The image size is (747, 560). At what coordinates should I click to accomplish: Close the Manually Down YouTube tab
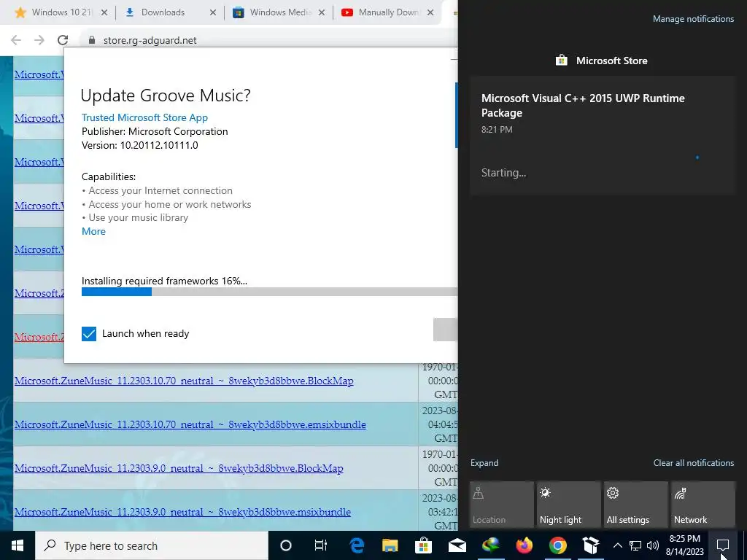coord(430,12)
